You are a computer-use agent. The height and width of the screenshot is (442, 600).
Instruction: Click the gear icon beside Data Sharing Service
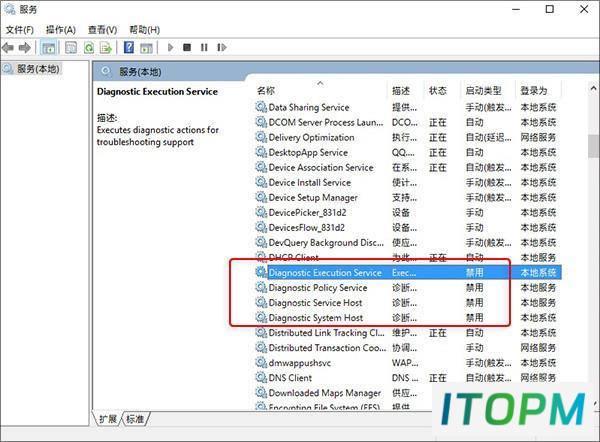pyautogui.click(x=261, y=107)
